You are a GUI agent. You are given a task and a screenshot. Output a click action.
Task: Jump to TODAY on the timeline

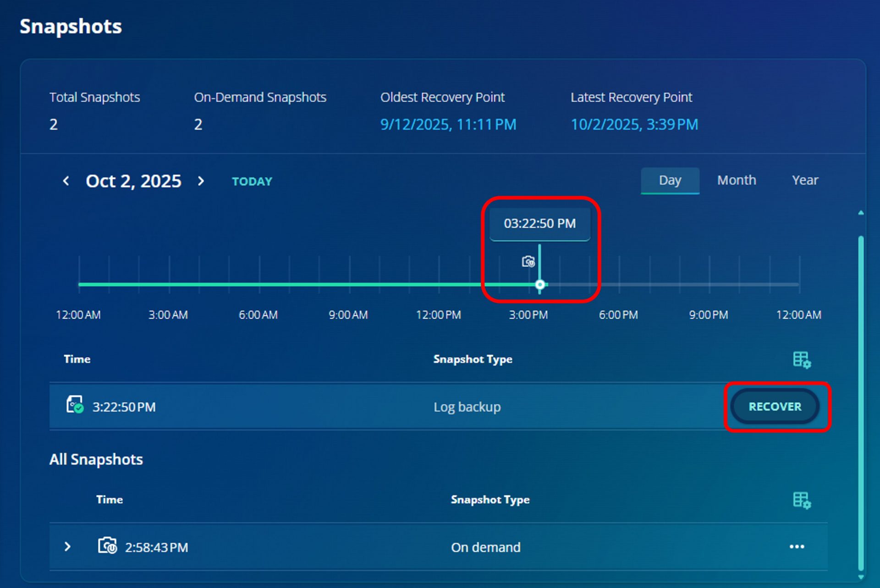pyautogui.click(x=252, y=181)
